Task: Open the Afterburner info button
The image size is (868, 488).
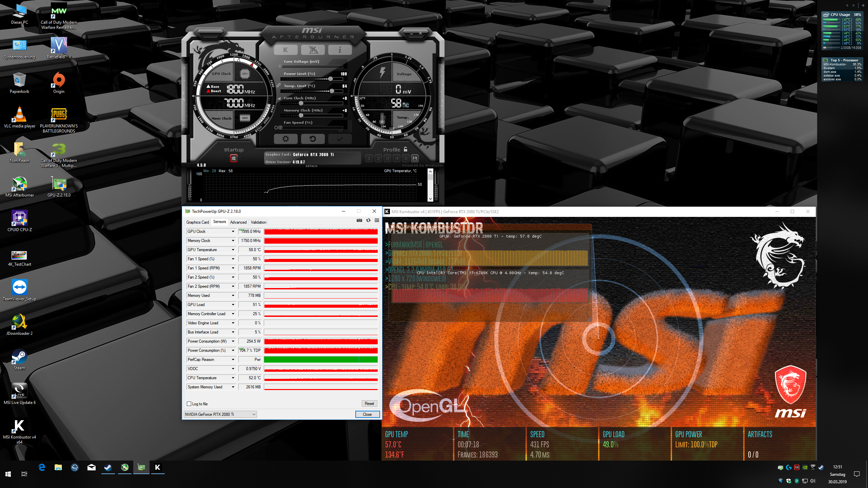Action: point(340,50)
